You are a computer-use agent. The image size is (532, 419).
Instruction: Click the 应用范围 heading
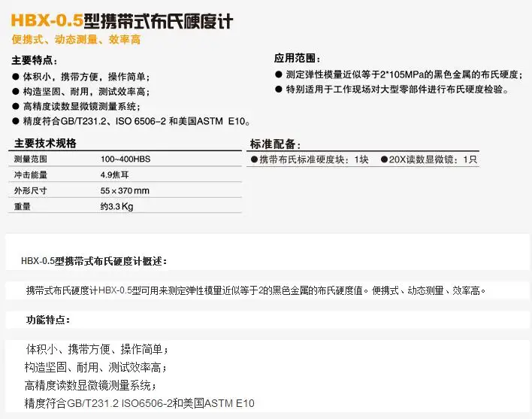tap(297, 59)
